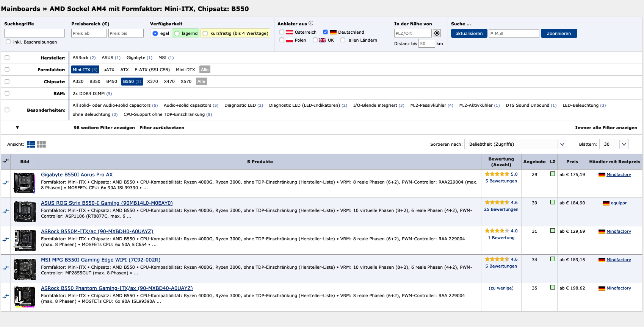Select the egal availability option
Viewport: 644px width, 327px height.
(x=155, y=33)
